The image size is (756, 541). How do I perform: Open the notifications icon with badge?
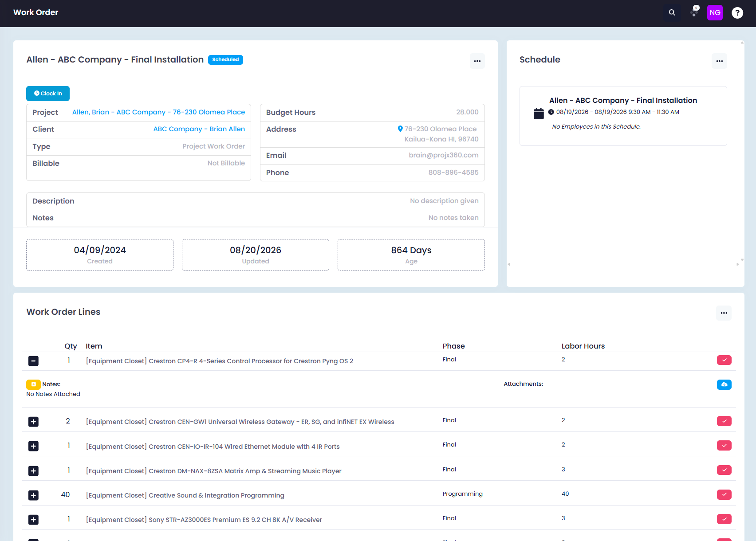pyautogui.click(x=695, y=12)
